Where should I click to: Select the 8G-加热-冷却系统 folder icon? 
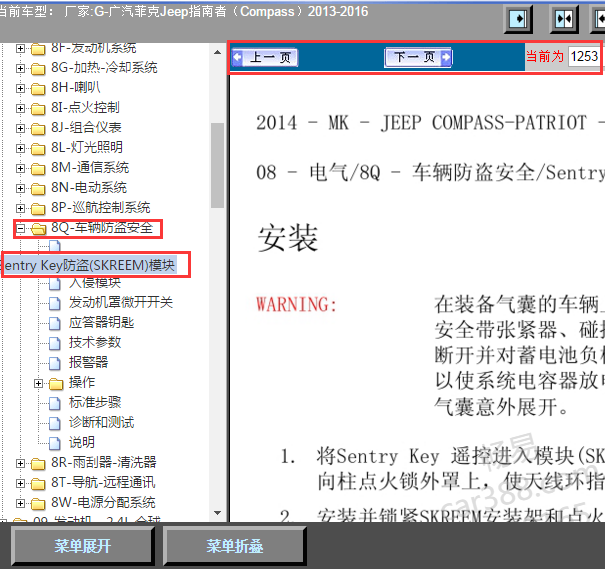click(x=38, y=69)
